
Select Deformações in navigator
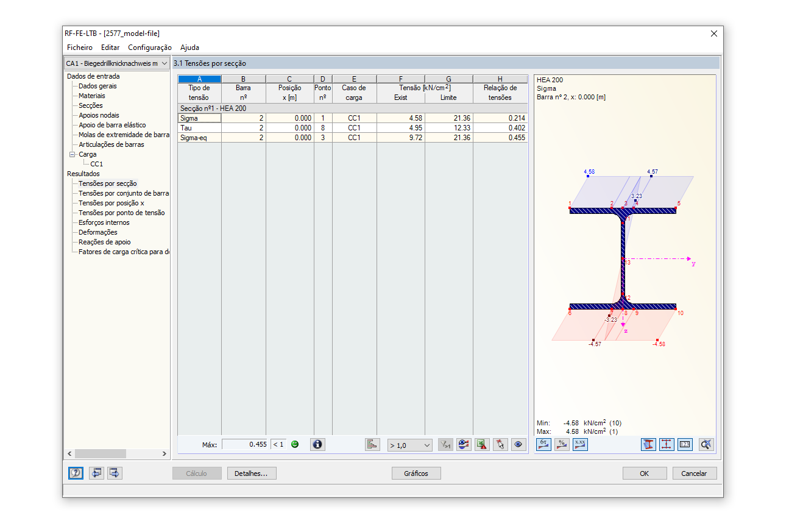click(98, 232)
